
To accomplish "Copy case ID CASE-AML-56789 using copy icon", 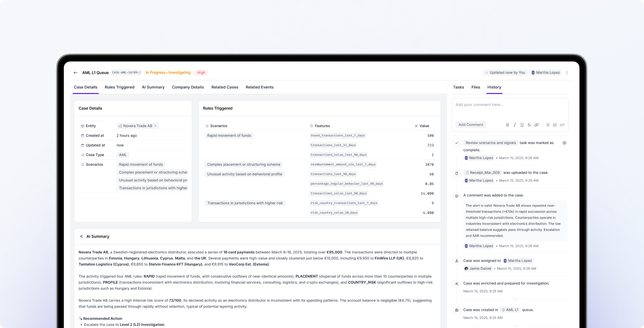I will pyautogui.click(x=139, y=73).
